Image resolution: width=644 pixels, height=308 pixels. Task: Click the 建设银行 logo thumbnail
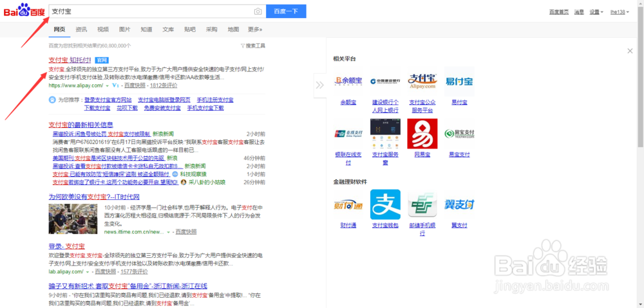[385, 82]
